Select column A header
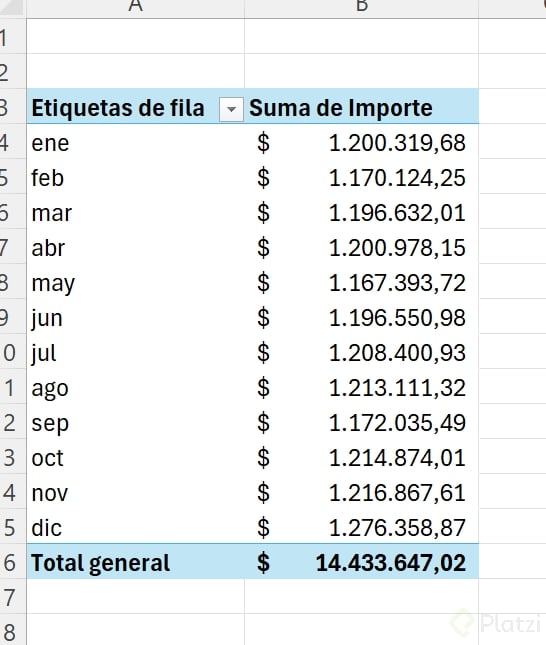 135,8
